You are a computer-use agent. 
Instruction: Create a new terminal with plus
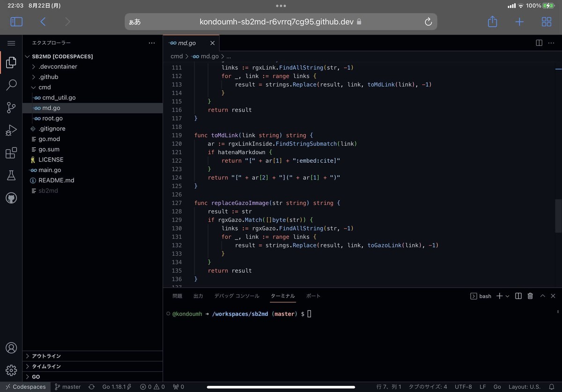click(x=499, y=296)
